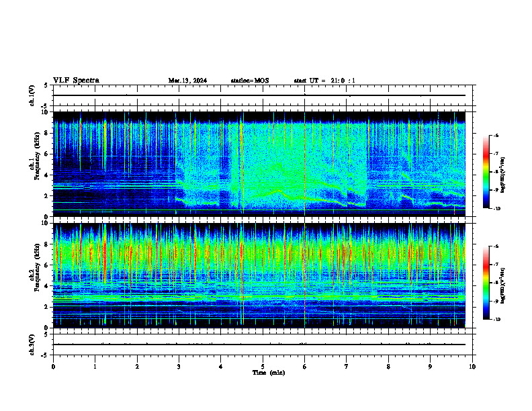Click time axis tick label "9"
Image resolution: width=532 pixels, height=411 pixels.
coord(431,367)
